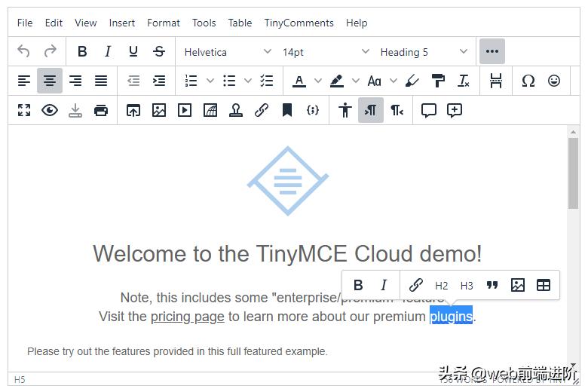This screenshot has height=392, width=588.
Task: Click the Print icon
Action: [x=101, y=110]
